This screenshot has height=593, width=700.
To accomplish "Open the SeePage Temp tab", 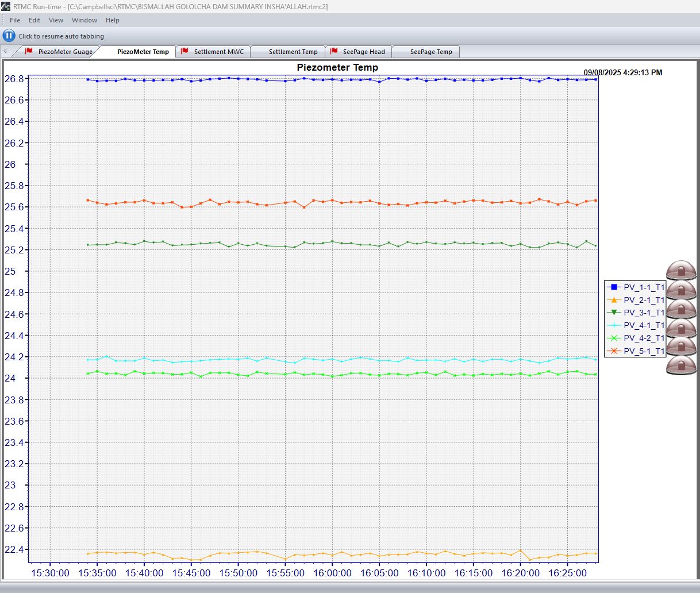I will point(431,52).
